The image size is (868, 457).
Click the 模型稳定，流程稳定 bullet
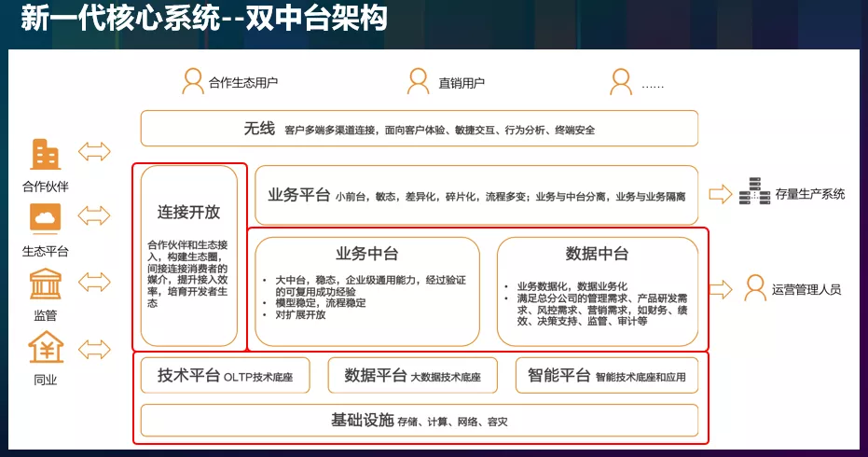pyautogui.click(x=321, y=303)
